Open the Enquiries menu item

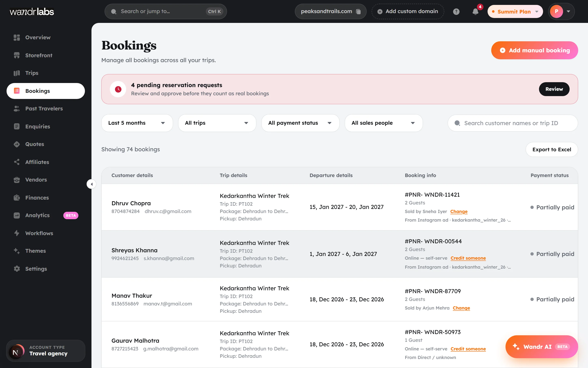pyautogui.click(x=46, y=126)
